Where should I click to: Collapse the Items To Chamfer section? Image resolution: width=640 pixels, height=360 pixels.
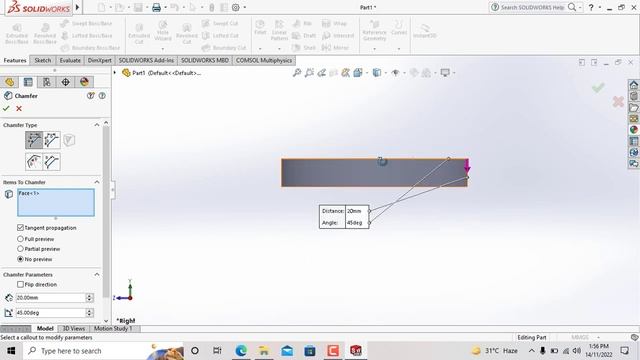(x=97, y=182)
